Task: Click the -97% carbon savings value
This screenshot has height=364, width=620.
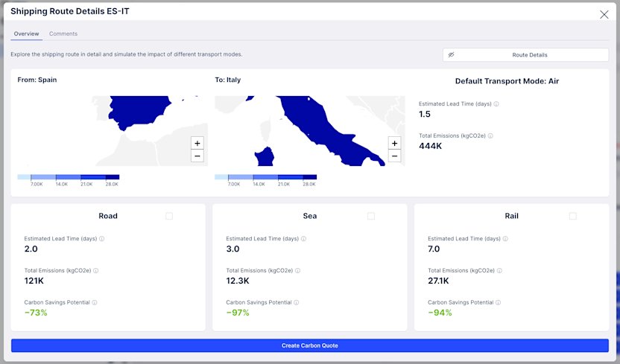Action: pos(238,313)
